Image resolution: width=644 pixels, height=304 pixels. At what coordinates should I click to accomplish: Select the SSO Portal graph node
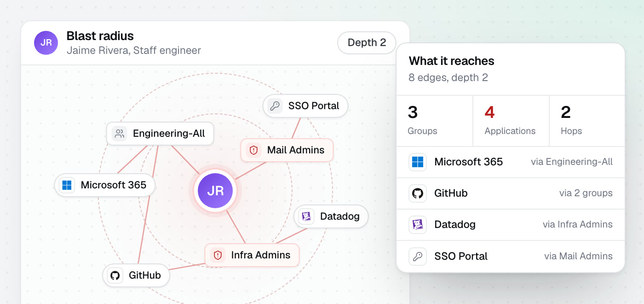point(305,106)
